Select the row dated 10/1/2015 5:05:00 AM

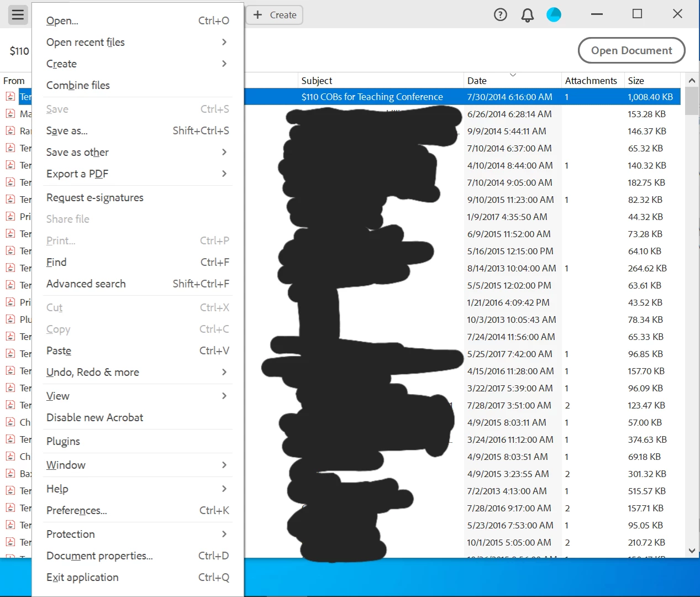[462, 542]
